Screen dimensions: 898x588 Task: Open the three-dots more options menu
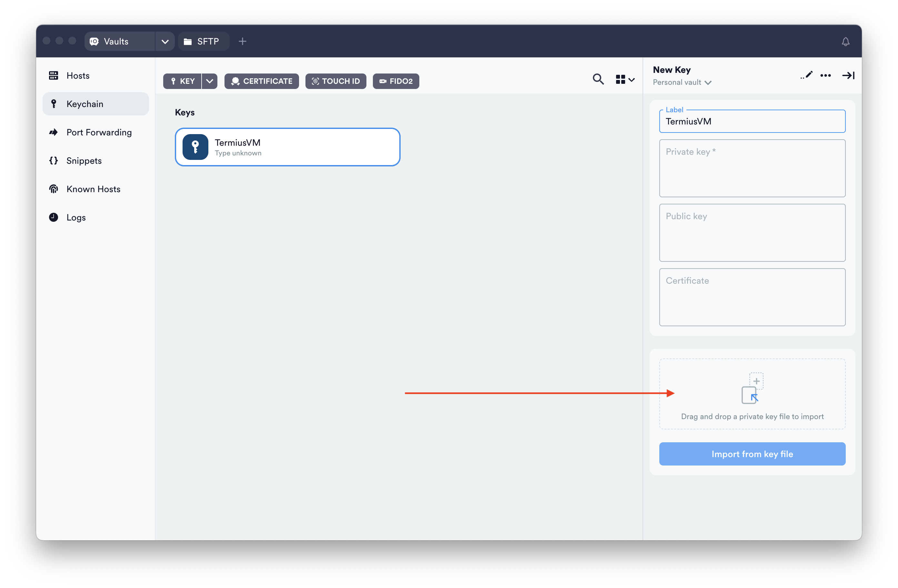coord(825,75)
